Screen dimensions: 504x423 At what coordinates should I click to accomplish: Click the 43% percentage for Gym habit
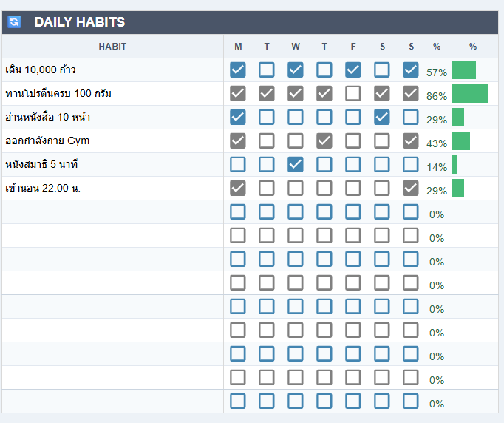437,143
